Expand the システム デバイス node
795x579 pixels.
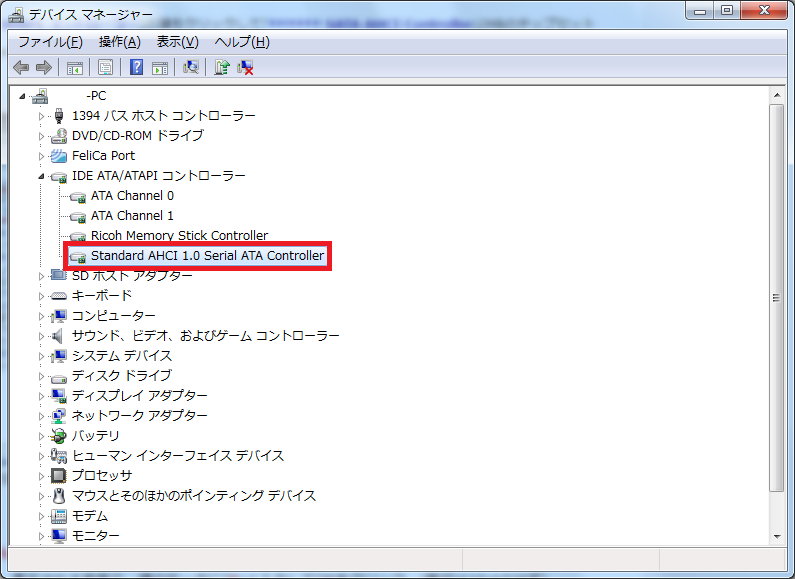[42, 356]
